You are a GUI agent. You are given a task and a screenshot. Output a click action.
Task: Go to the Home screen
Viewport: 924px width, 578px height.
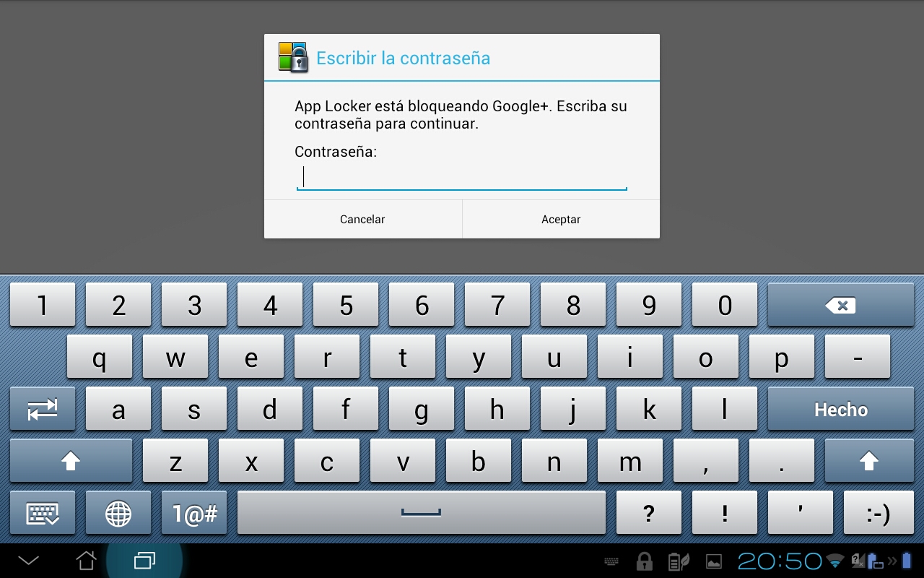coord(86,561)
